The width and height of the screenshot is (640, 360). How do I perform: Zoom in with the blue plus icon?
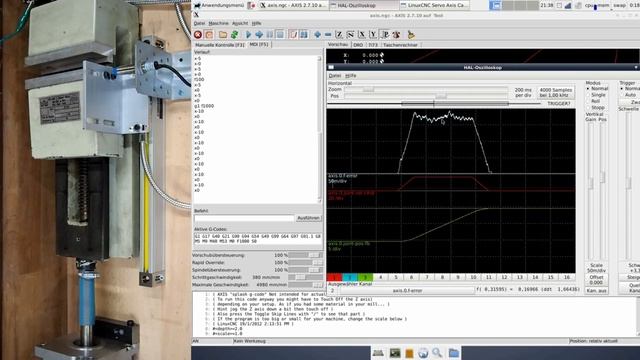coord(318,35)
